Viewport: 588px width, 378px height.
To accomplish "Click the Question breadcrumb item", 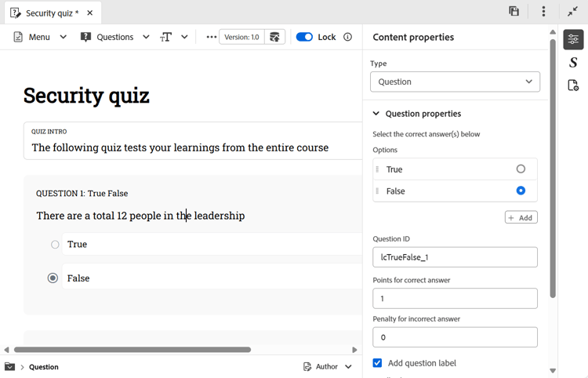I will [43, 367].
